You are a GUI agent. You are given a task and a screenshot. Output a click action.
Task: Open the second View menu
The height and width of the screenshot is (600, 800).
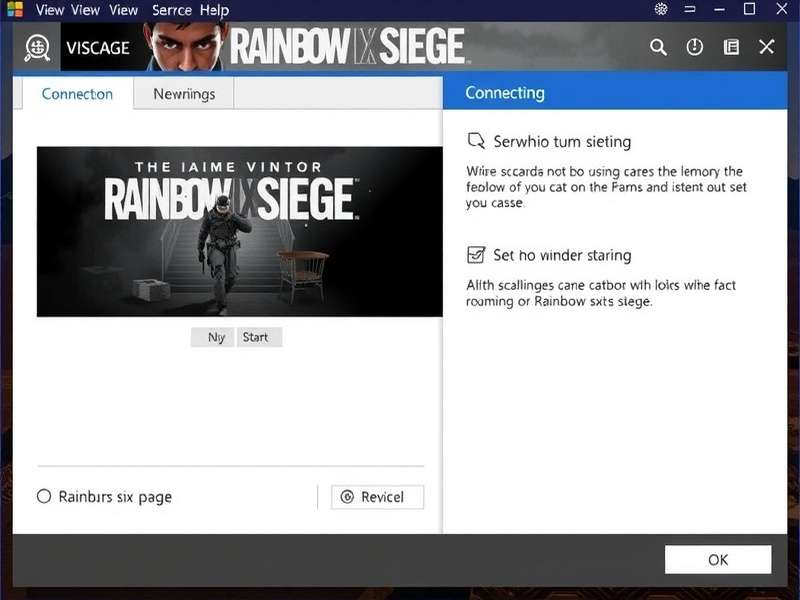(x=85, y=10)
